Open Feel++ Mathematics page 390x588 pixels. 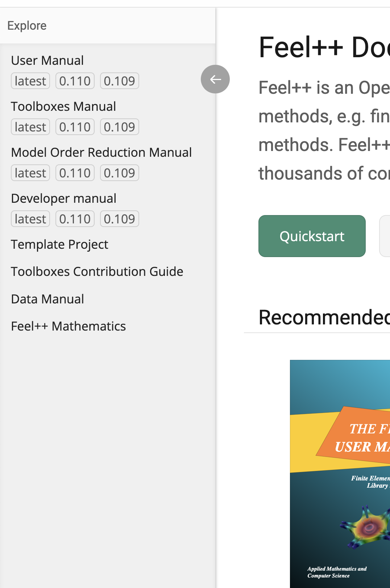coord(69,326)
